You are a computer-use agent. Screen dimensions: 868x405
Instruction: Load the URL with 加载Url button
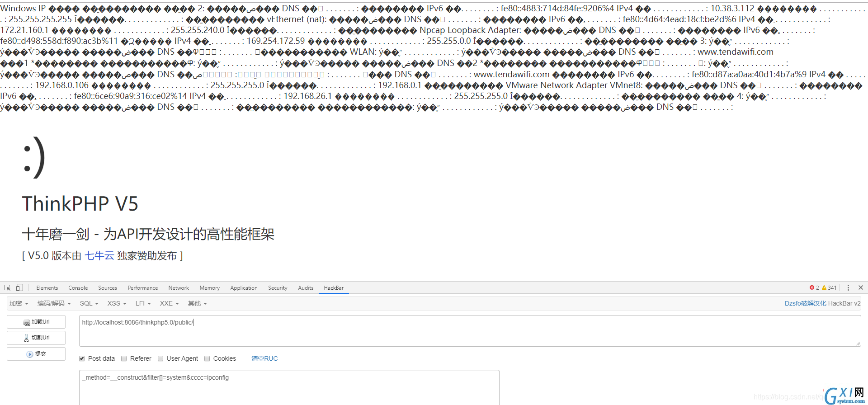[36, 322]
